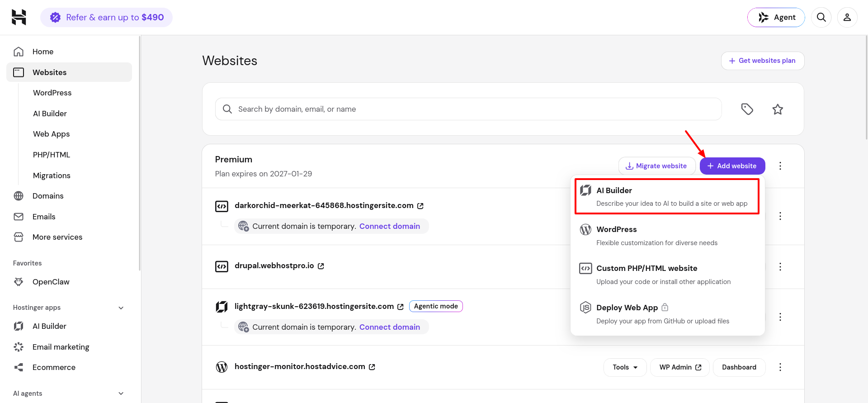This screenshot has width=868, height=403.
Task: Open PHP/HTML in sidebar
Action: (x=52, y=155)
